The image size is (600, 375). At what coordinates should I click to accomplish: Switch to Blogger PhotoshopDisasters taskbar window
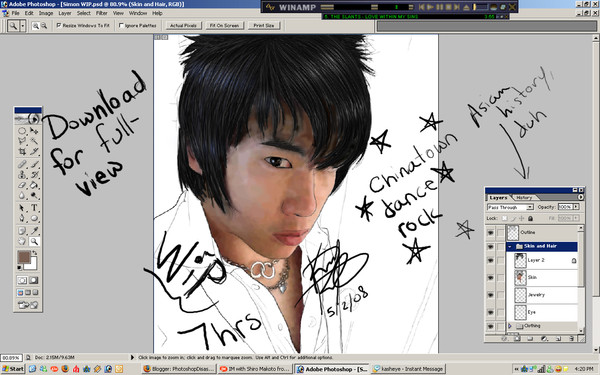click(179, 369)
